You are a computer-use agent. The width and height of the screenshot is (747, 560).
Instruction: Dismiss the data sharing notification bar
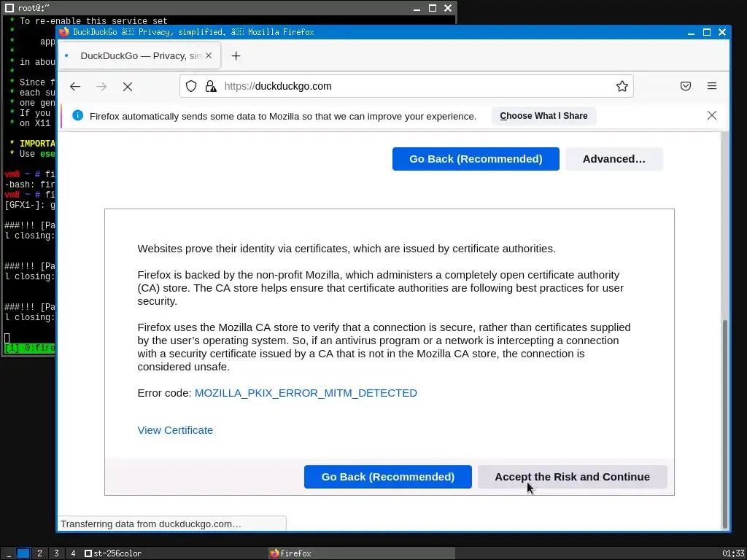point(712,115)
